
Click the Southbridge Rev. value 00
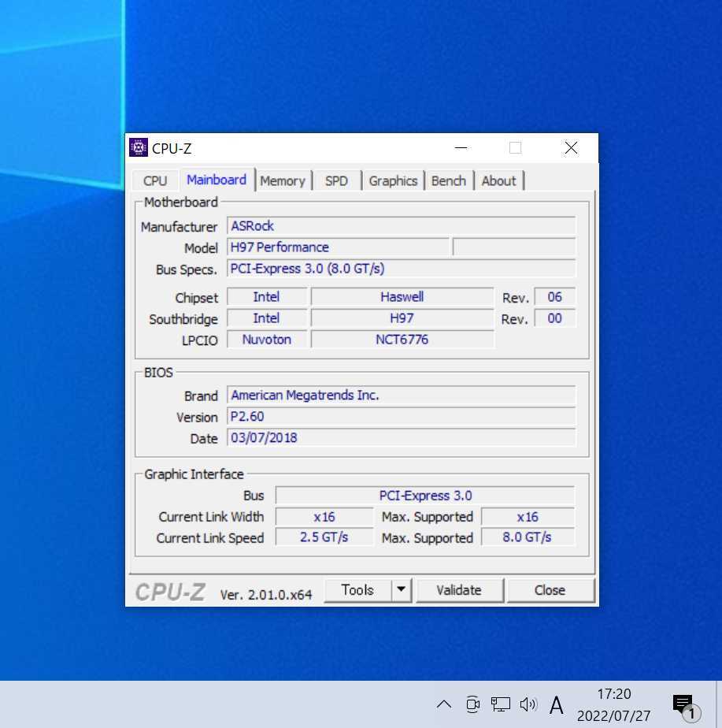pyautogui.click(x=555, y=318)
